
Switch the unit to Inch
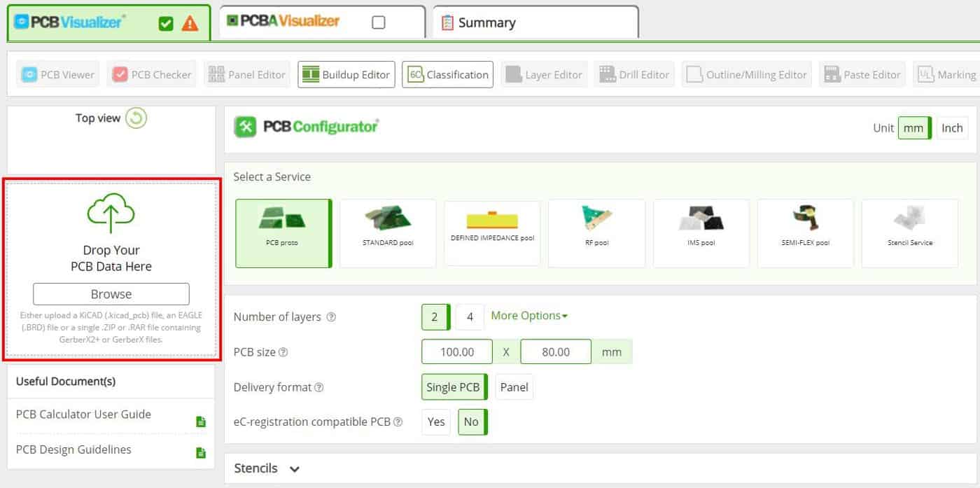952,128
